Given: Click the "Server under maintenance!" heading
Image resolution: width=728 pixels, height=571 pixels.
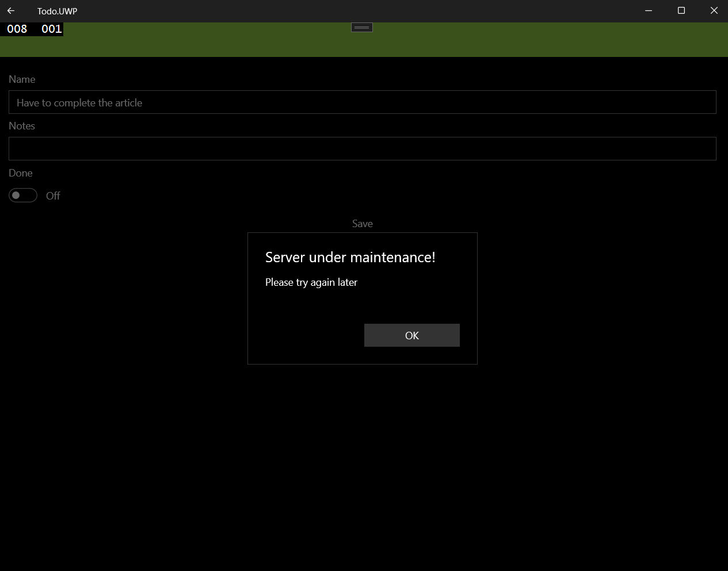Looking at the screenshot, I should pos(350,257).
